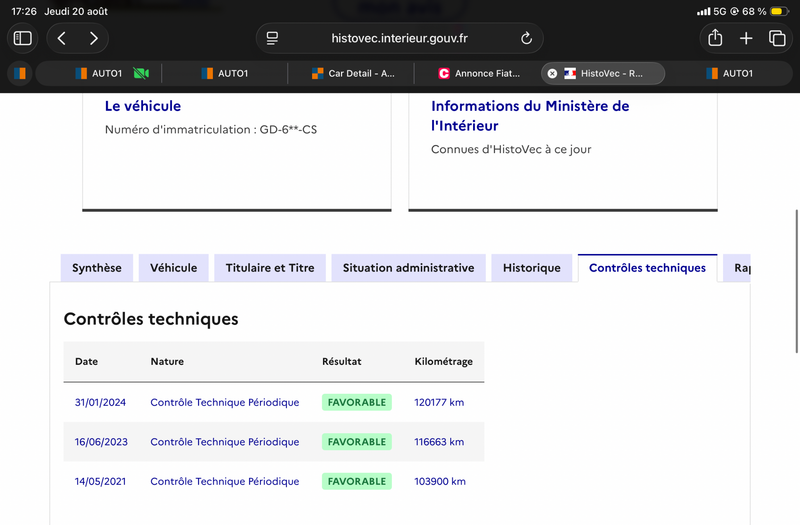800x525 pixels.
Task: Open page settings reader icon in address bar
Action: [272, 38]
